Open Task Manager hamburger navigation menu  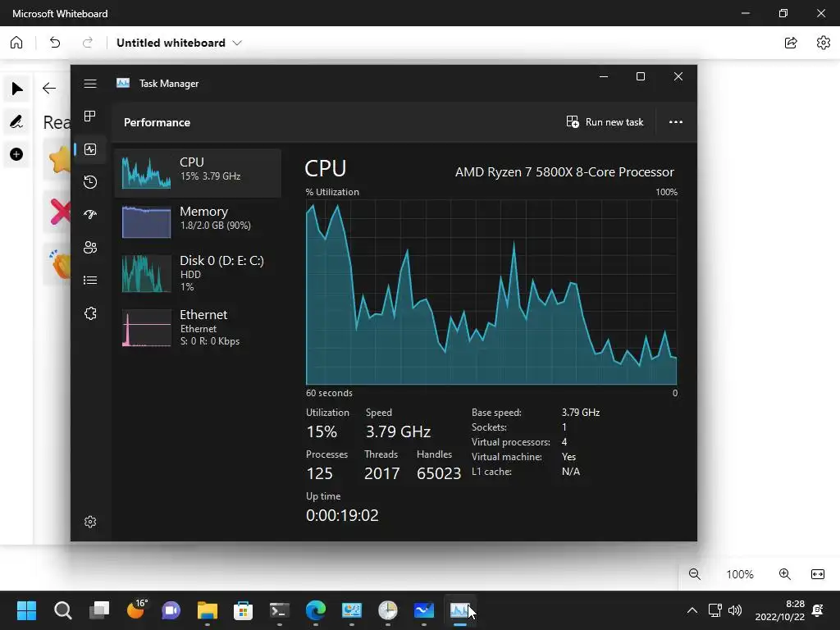tap(90, 84)
